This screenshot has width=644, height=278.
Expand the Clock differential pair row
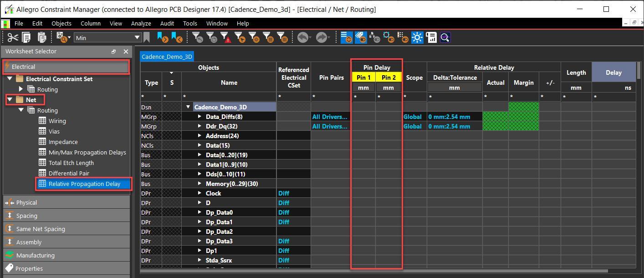click(199, 193)
